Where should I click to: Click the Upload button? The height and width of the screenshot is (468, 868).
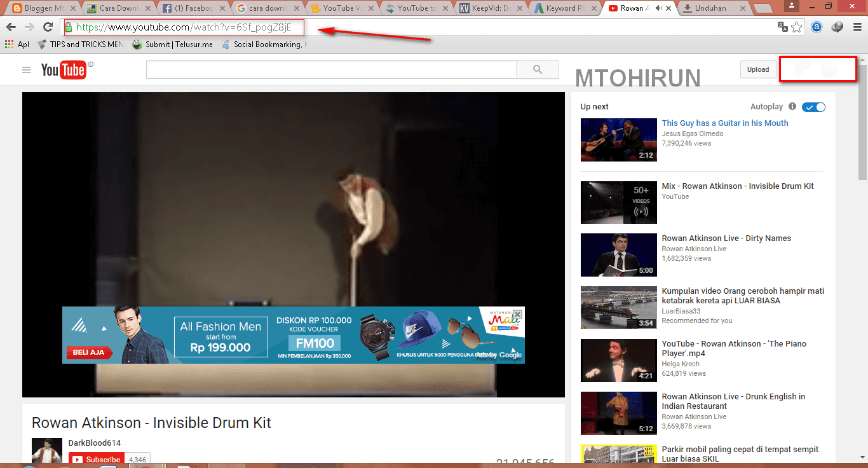tap(757, 70)
